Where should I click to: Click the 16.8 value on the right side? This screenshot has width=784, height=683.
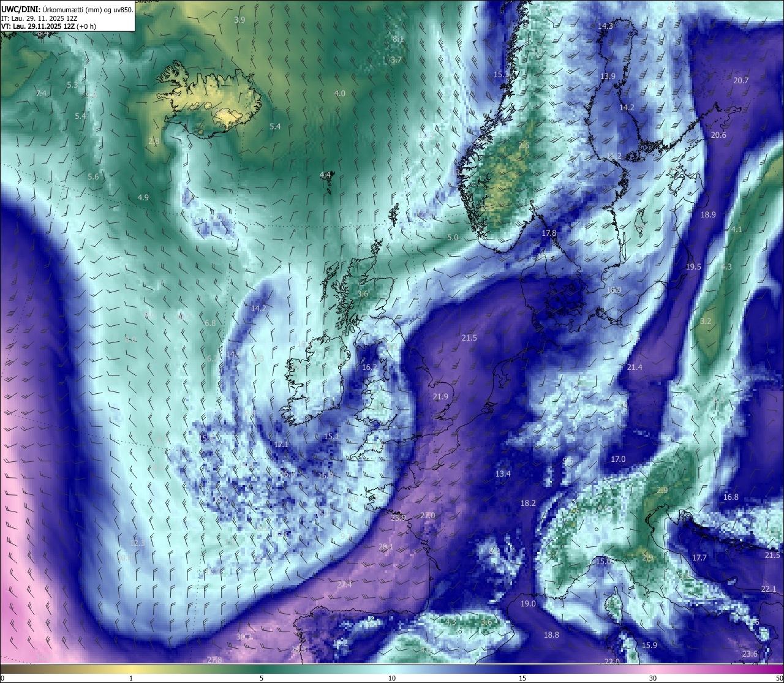[731, 497]
